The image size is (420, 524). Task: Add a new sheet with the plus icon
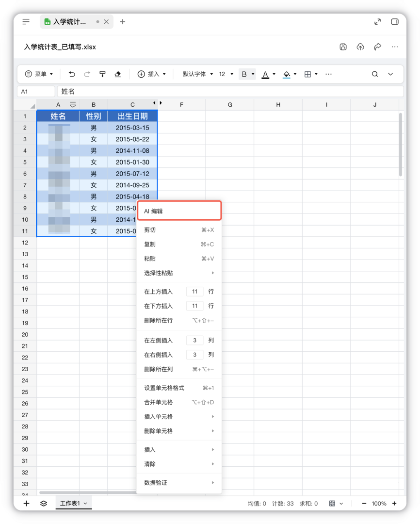click(26, 503)
